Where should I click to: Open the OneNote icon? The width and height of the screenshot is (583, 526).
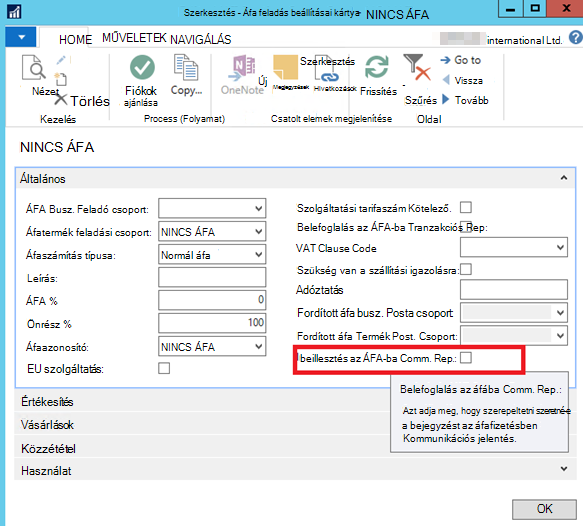(x=242, y=68)
